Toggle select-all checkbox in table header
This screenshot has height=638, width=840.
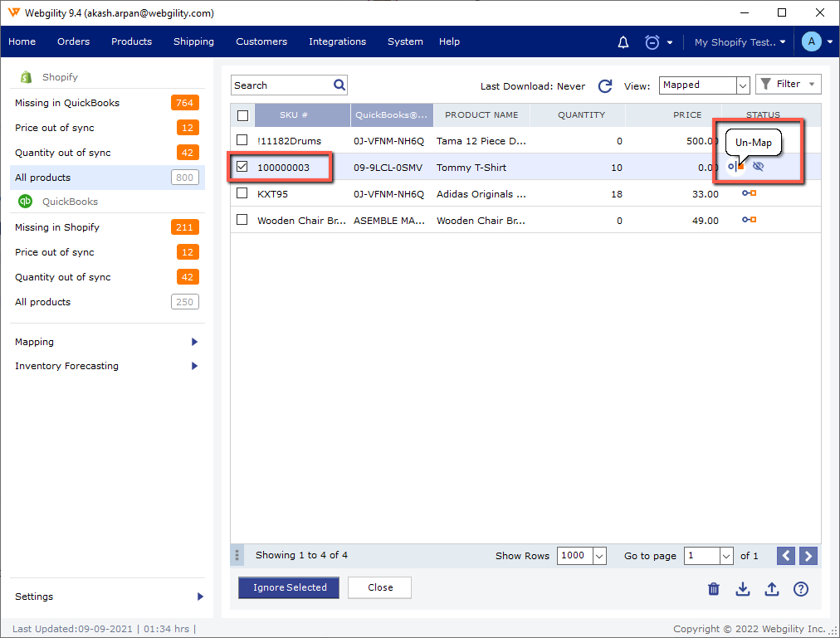[x=242, y=115]
